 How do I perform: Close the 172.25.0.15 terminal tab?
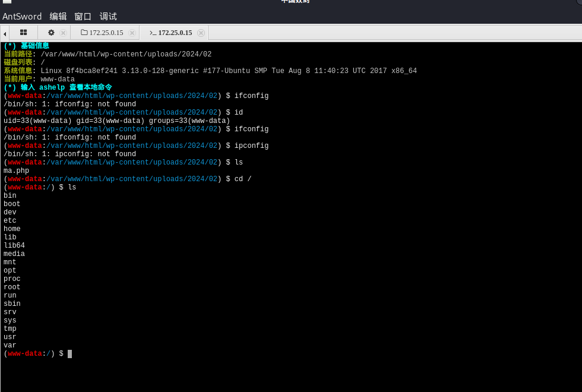pyautogui.click(x=201, y=33)
